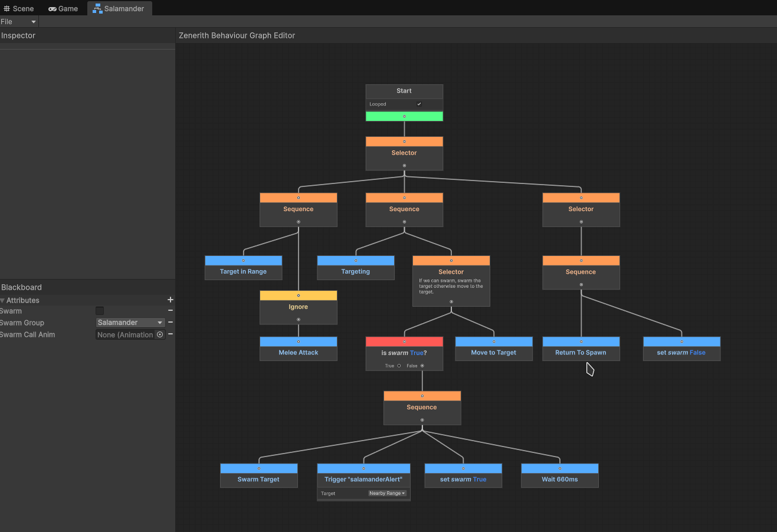
Task: Open the Swarm Group Salamander dropdown
Action: coord(130,323)
